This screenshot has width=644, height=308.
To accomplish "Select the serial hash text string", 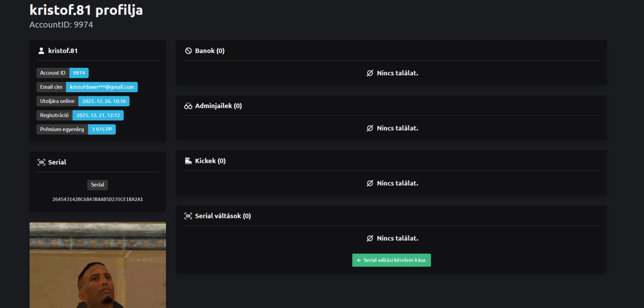I will [97, 199].
